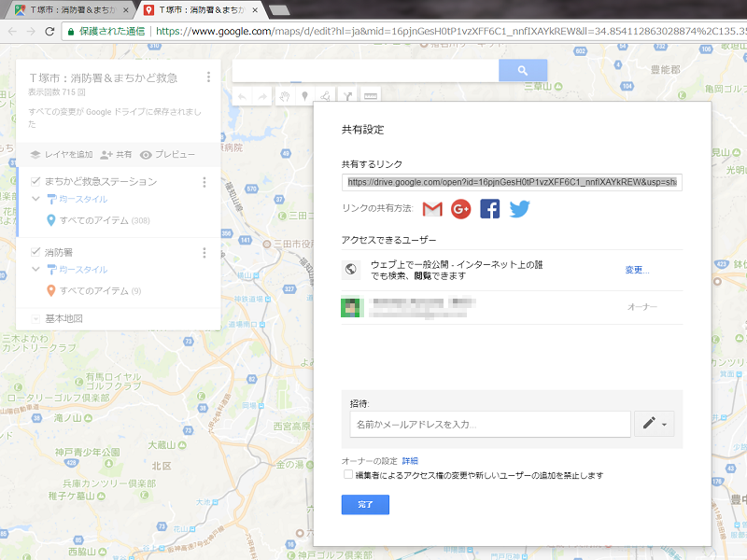This screenshot has height=560, width=747.
Task: Click the invite name or email field
Action: coord(490,425)
